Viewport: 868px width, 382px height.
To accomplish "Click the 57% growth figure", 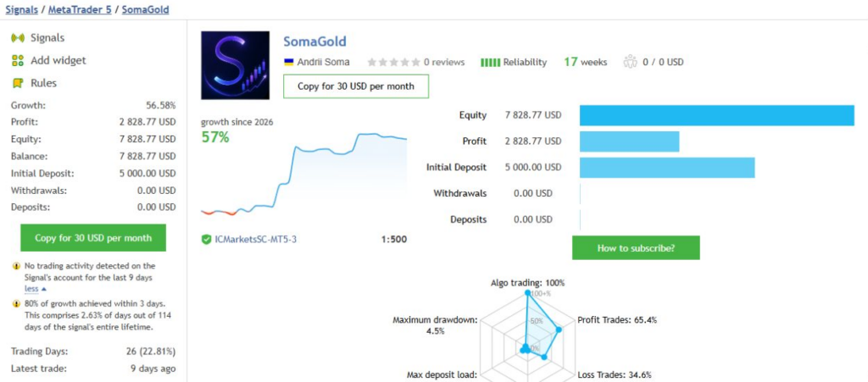I will coord(214,137).
